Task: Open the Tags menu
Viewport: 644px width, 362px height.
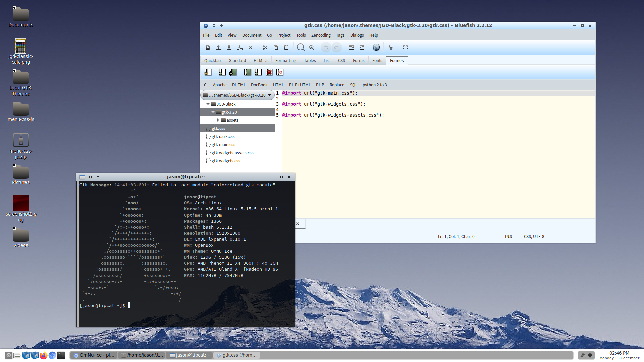Action: 340,35
